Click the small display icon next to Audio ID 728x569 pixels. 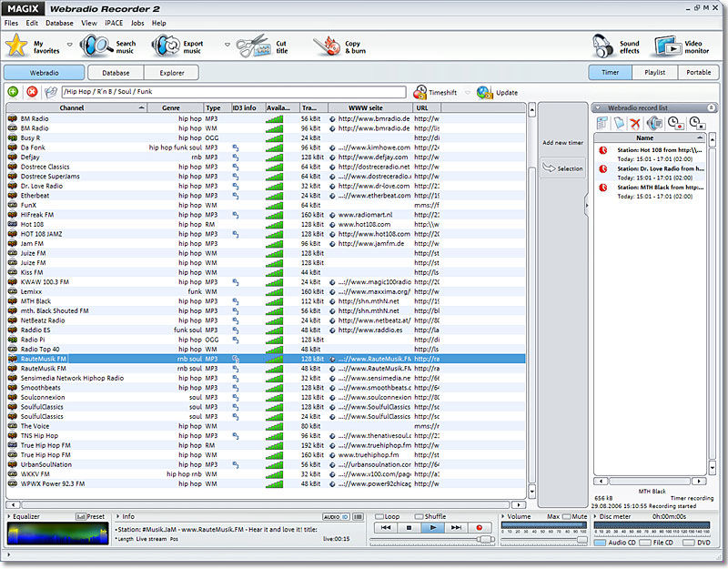[x=358, y=517]
